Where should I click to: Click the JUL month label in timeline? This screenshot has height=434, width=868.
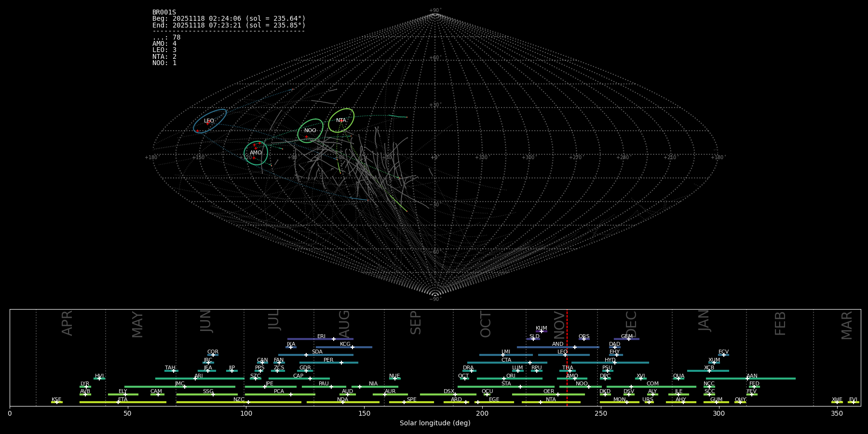pos(273,320)
